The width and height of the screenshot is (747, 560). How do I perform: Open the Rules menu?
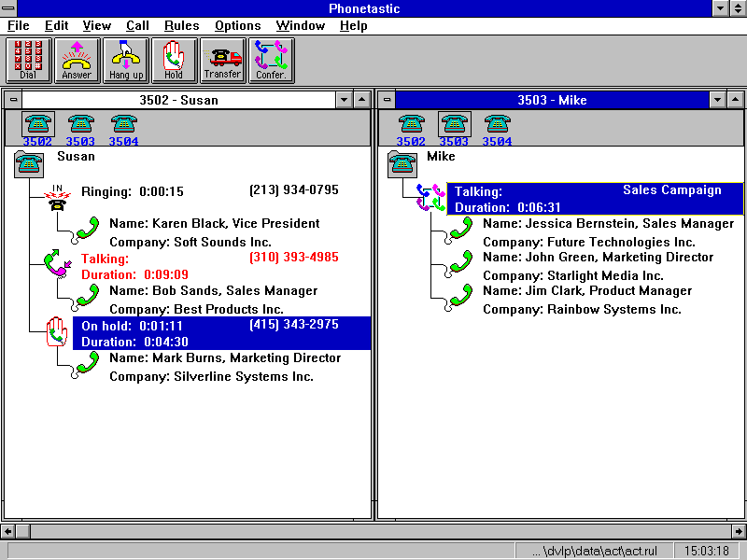(x=181, y=26)
